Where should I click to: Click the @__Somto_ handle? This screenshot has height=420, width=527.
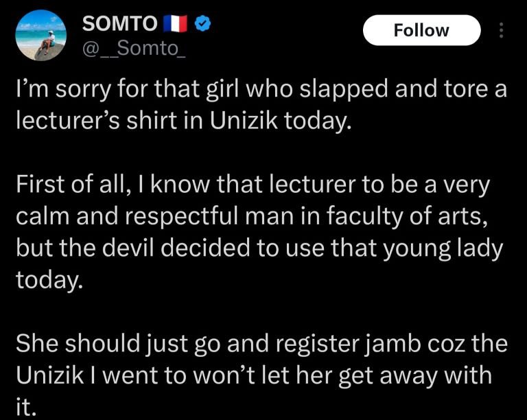coord(134,49)
